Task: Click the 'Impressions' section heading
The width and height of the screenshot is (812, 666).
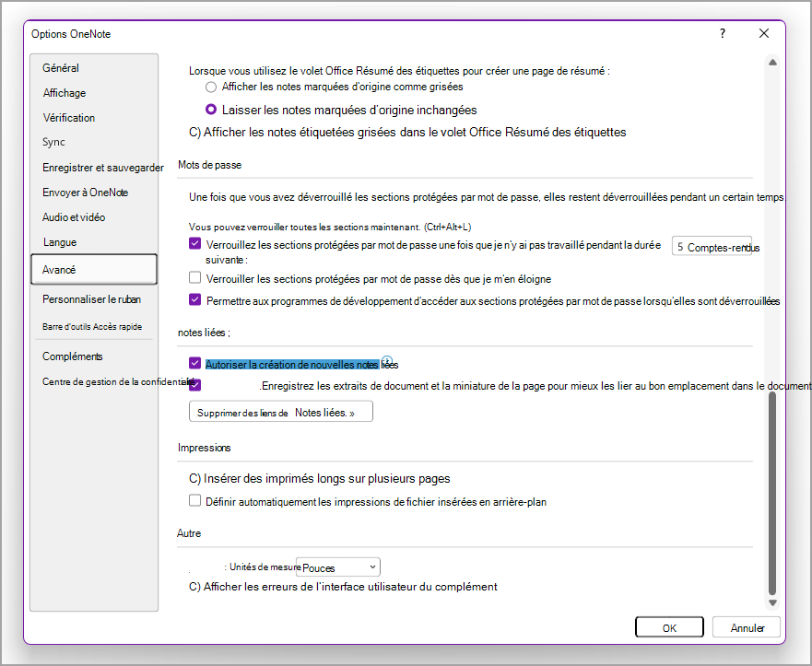Action: [204, 447]
